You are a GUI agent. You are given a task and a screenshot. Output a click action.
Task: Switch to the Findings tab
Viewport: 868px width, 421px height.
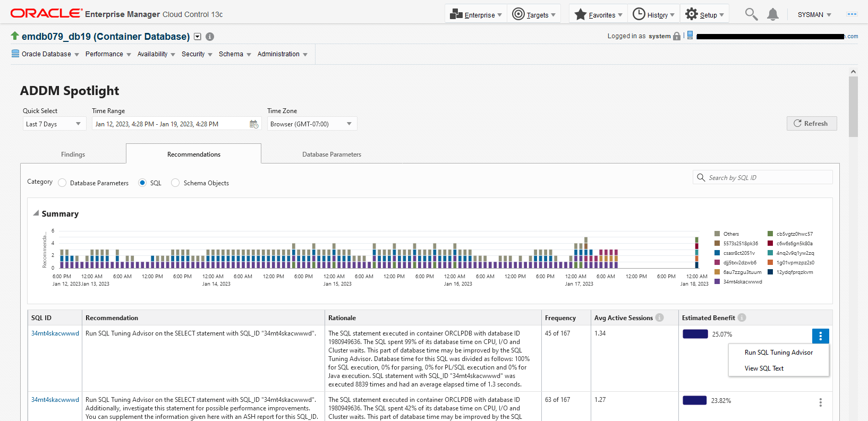73,154
